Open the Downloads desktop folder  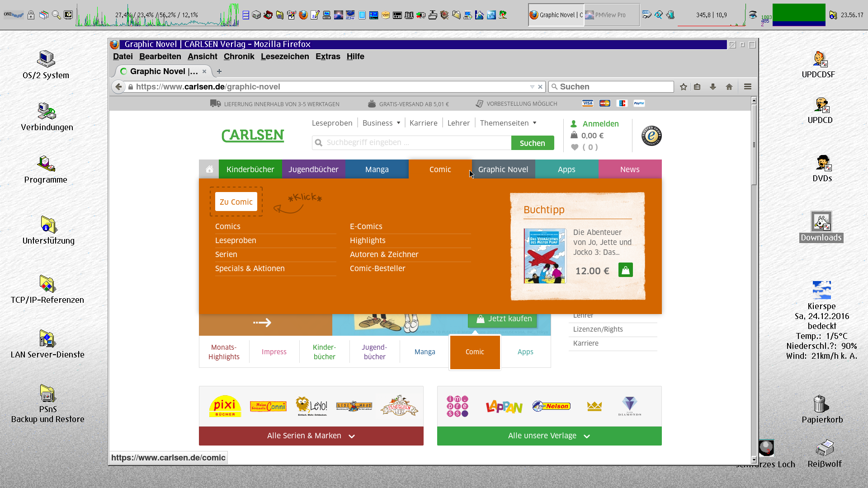[x=821, y=221]
